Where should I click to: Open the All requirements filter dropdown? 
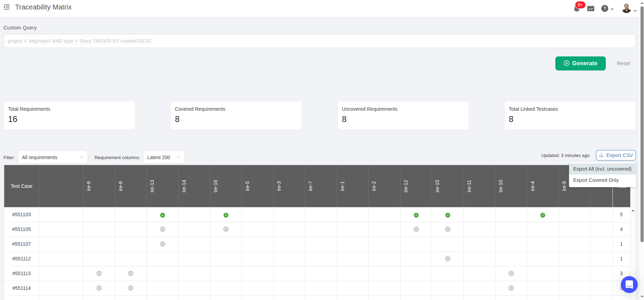point(53,157)
